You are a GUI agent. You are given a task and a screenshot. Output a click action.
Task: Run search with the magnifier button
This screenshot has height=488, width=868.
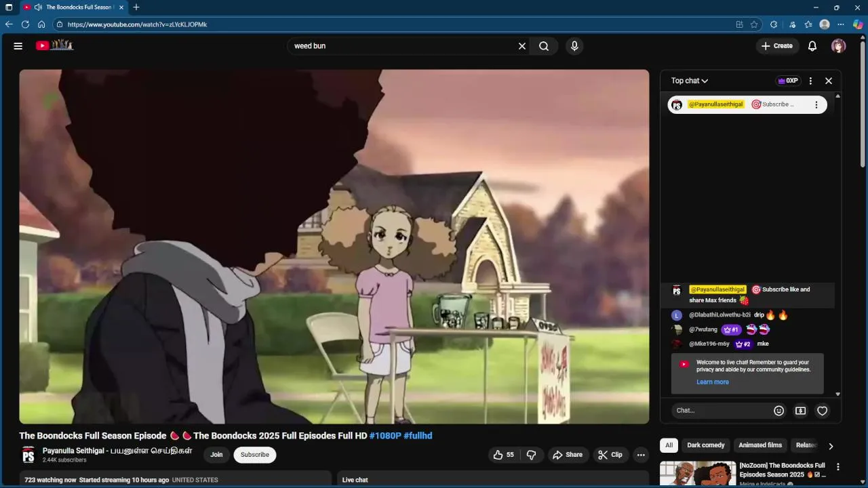(544, 46)
